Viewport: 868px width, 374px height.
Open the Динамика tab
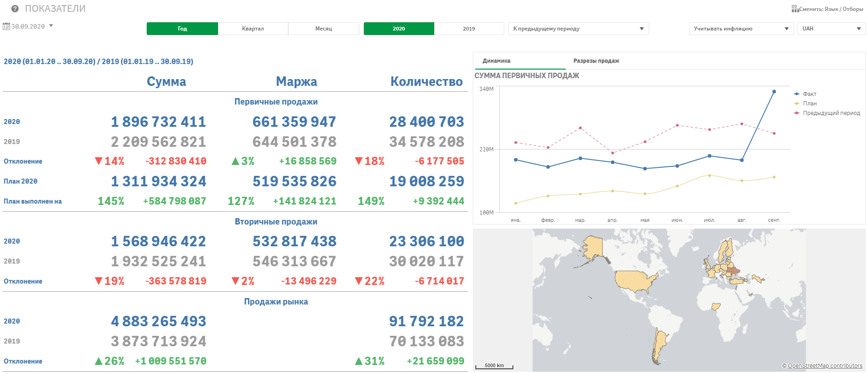point(496,61)
